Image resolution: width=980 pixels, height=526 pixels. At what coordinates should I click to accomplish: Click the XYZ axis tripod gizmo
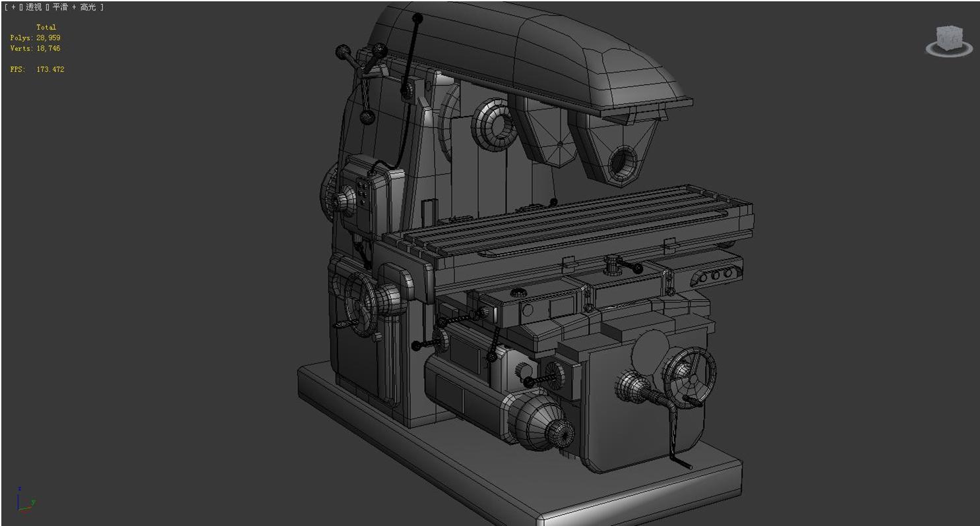click(x=24, y=501)
